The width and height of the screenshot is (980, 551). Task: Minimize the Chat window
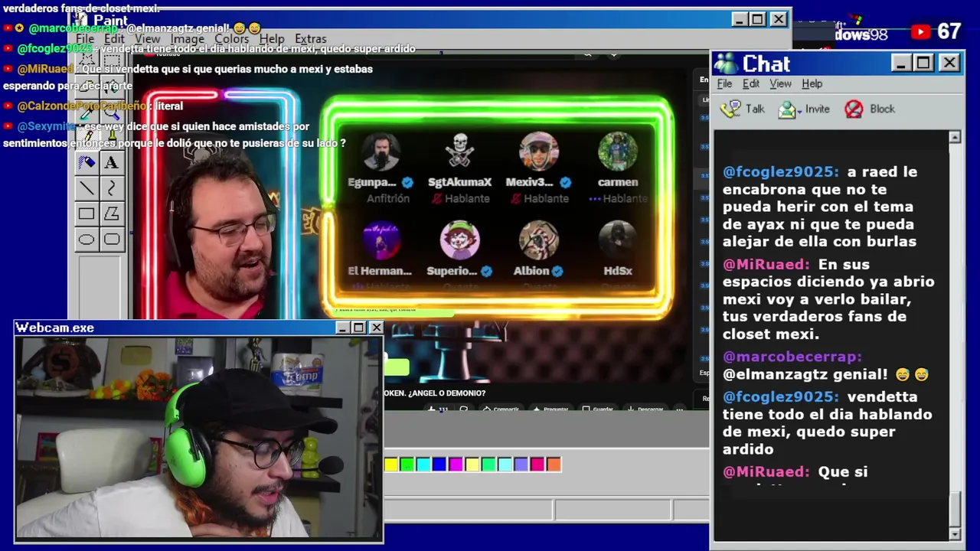901,63
